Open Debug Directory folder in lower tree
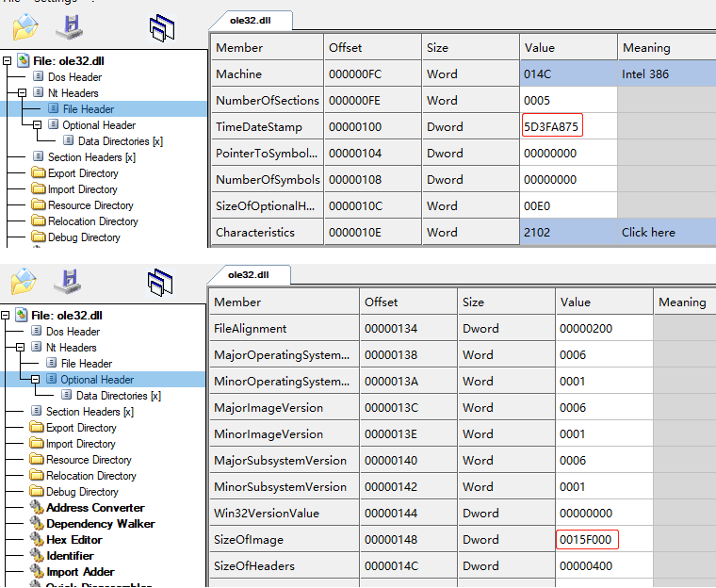This screenshot has height=588, width=716. coord(82,492)
